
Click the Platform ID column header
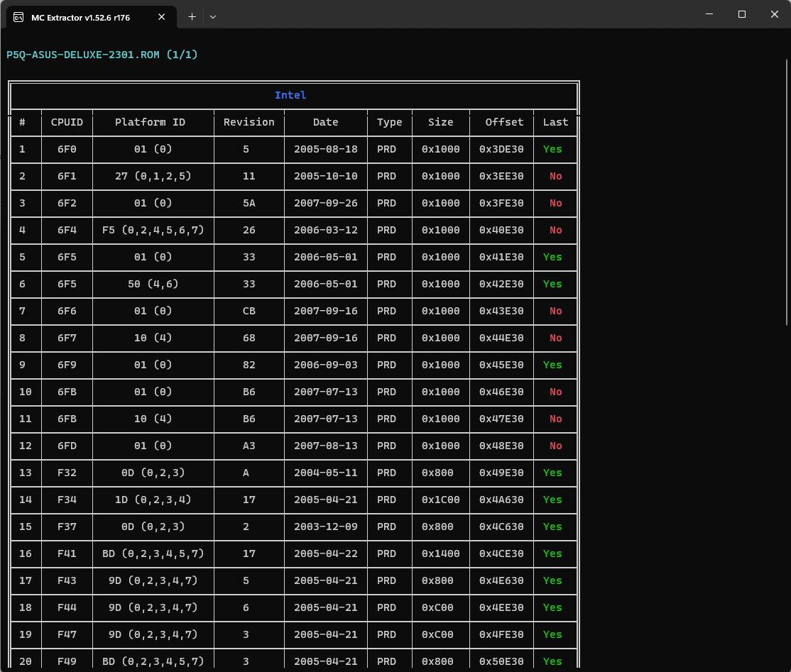pyautogui.click(x=150, y=122)
